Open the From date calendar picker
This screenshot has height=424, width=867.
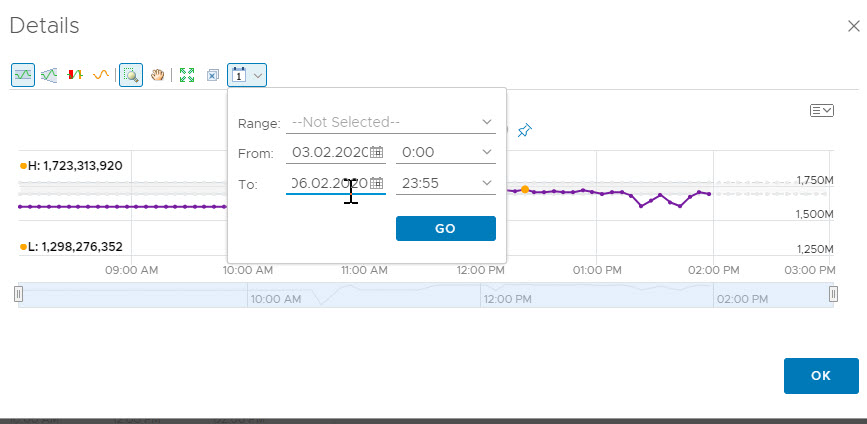point(377,152)
